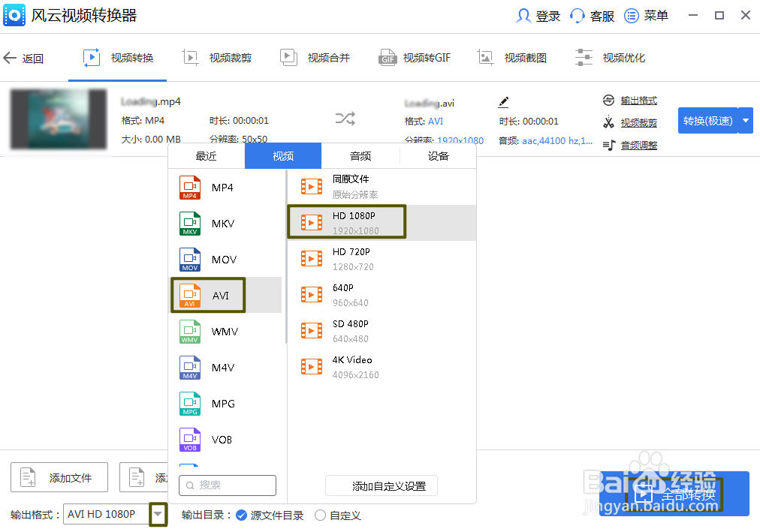This screenshot has height=532, width=760.
Task: Click the video thumbnail preview
Action: click(x=59, y=119)
